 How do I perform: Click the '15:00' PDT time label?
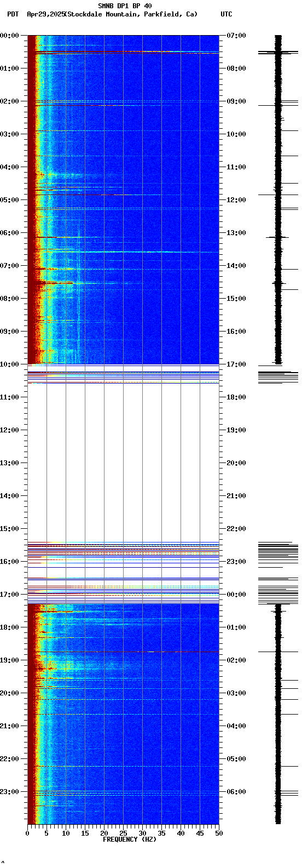click(9, 529)
